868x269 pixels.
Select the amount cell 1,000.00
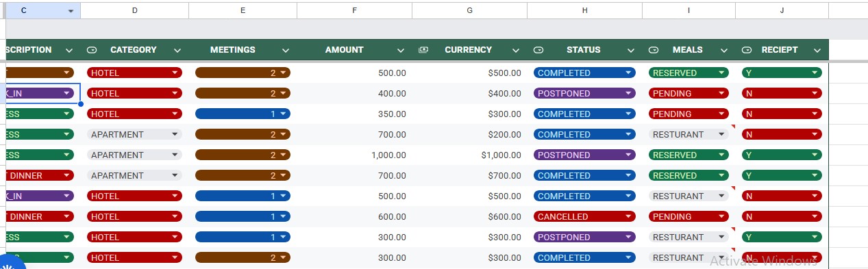click(x=354, y=155)
